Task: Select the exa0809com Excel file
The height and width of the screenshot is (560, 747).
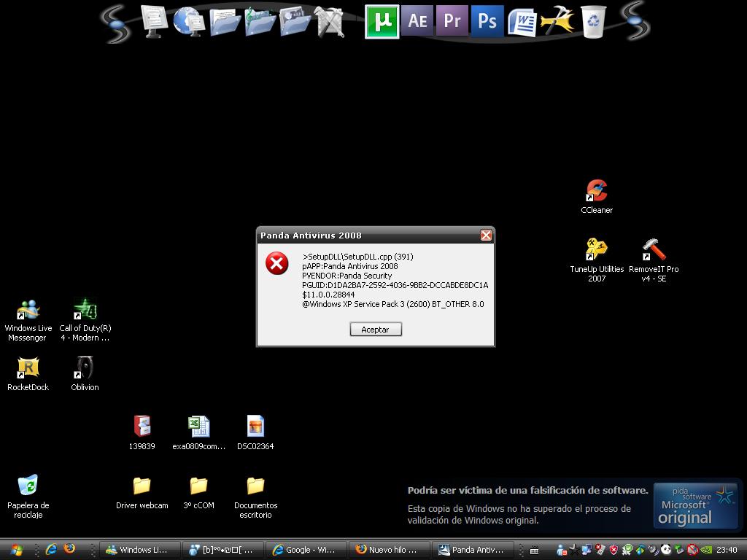Action: tap(198, 432)
